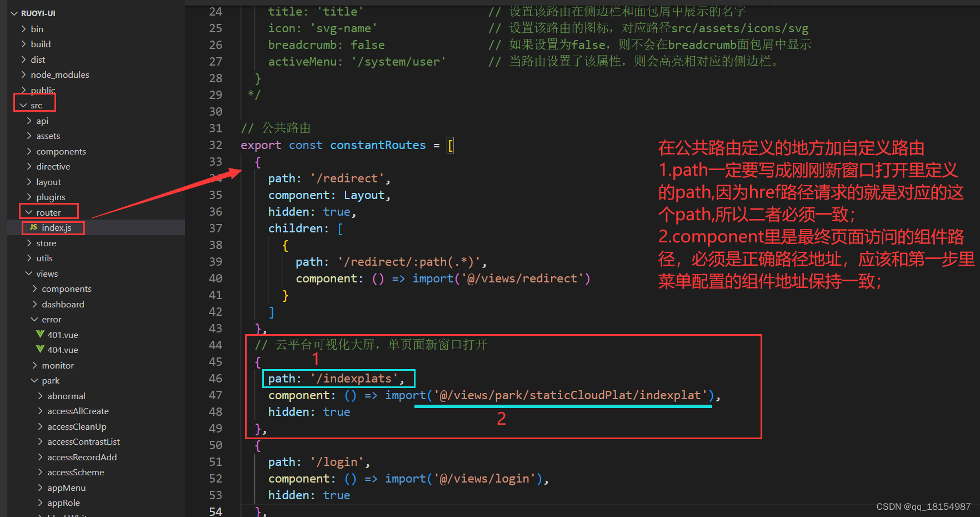Viewport: 980px width, 517px height.
Task: Select 401.vue file
Action: tap(63, 335)
